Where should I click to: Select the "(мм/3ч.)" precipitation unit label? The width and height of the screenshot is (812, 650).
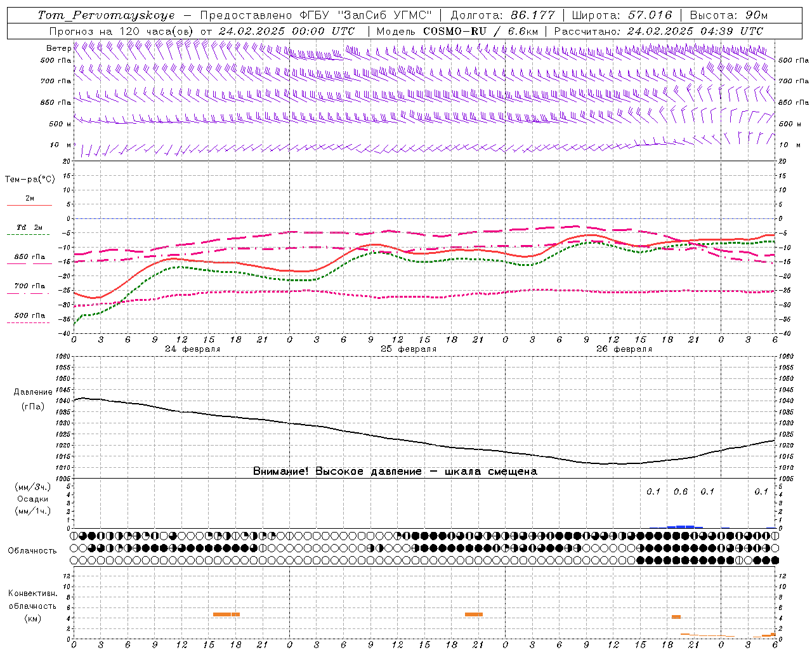(x=33, y=487)
